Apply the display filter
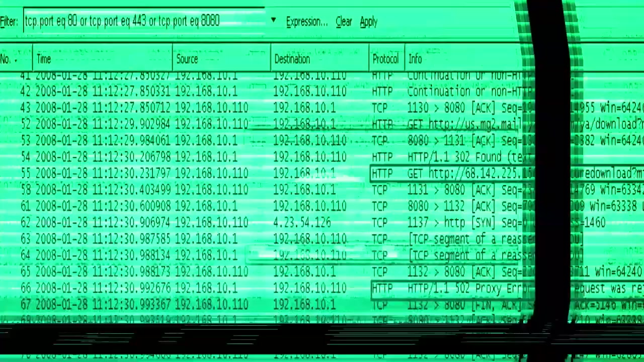Image resolution: width=644 pixels, height=362 pixels. [368, 22]
